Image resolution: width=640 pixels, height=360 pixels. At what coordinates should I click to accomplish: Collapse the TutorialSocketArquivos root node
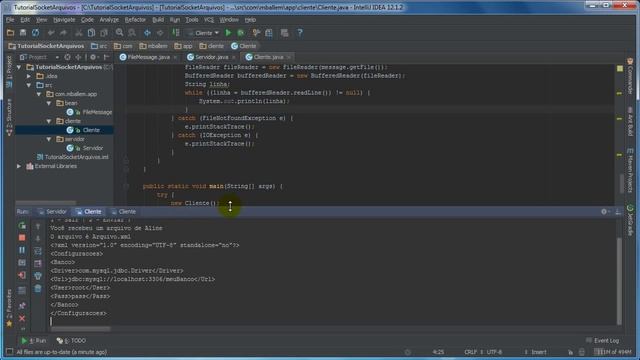(x=19, y=67)
